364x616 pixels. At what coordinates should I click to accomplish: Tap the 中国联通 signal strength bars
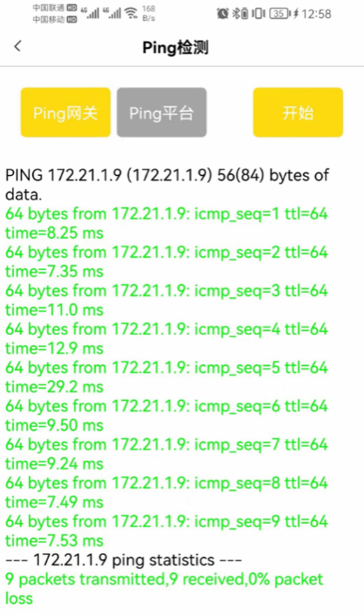(91, 13)
